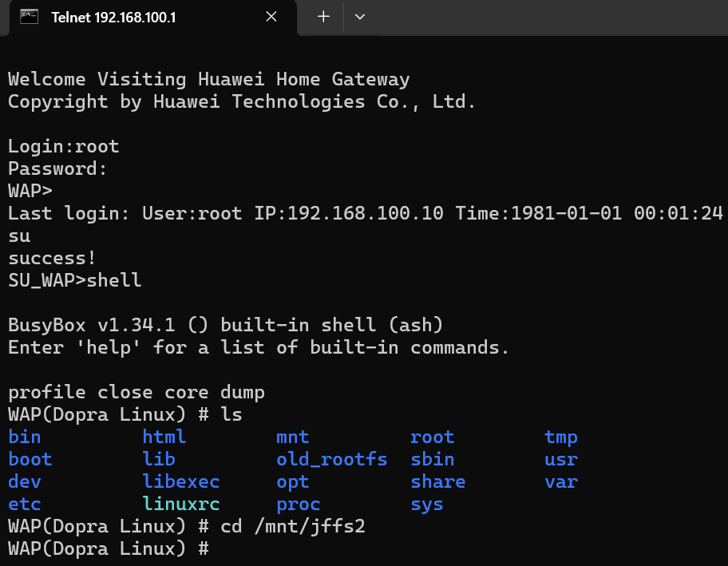Close the Telnet 192.168.100.1 tab
This screenshot has height=566, width=728.
tap(271, 17)
